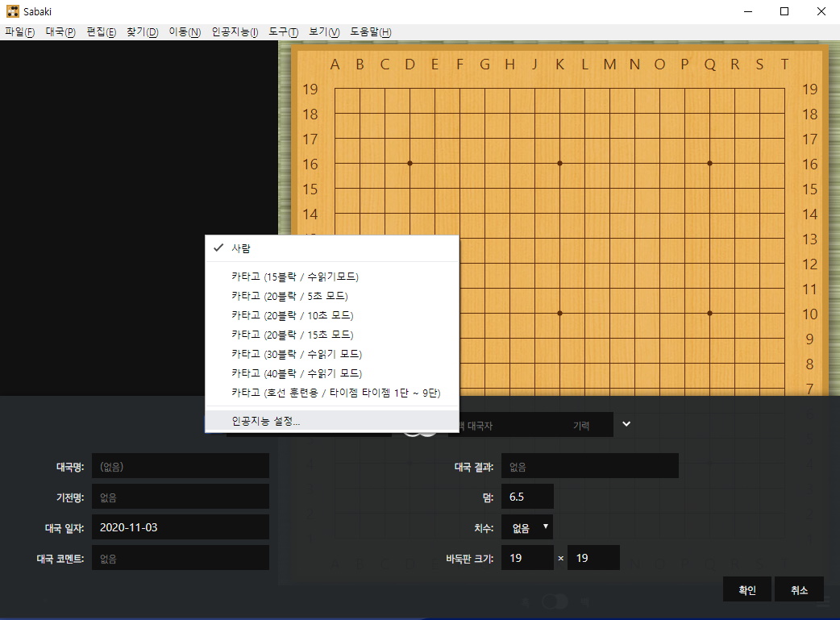Screen dimensions: 840x620
Task: Open the 보기(V) menu
Action: click(x=324, y=32)
